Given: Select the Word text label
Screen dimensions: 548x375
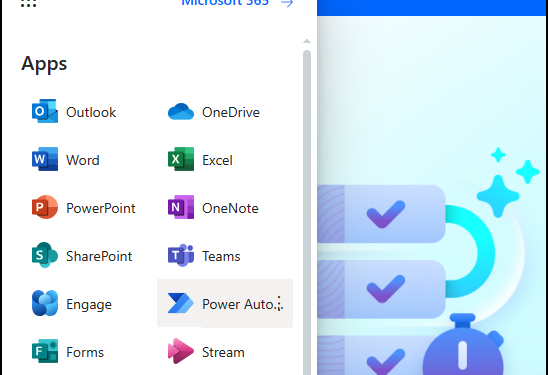Looking at the screenshot, I should point(83,160).
